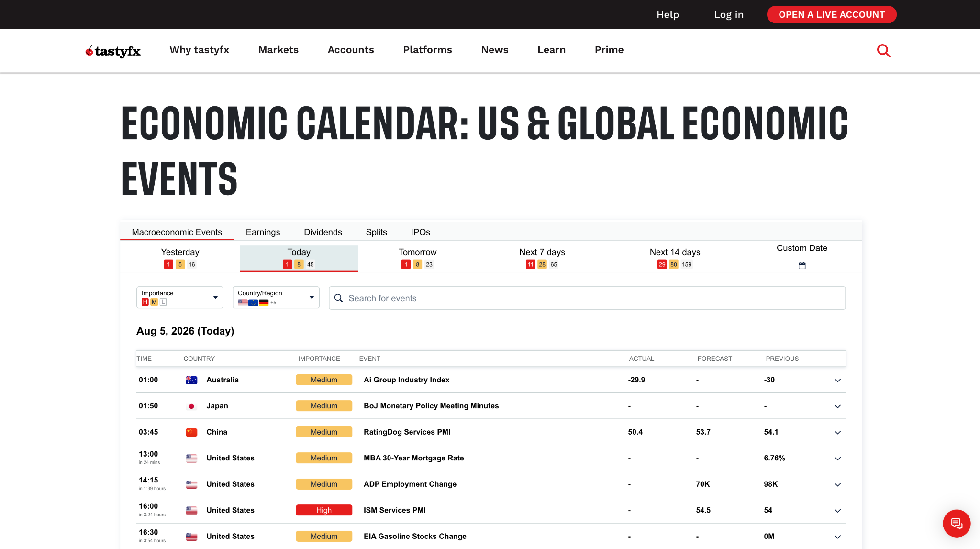Expand the RatingDog Services PMI row

[837, 432]
